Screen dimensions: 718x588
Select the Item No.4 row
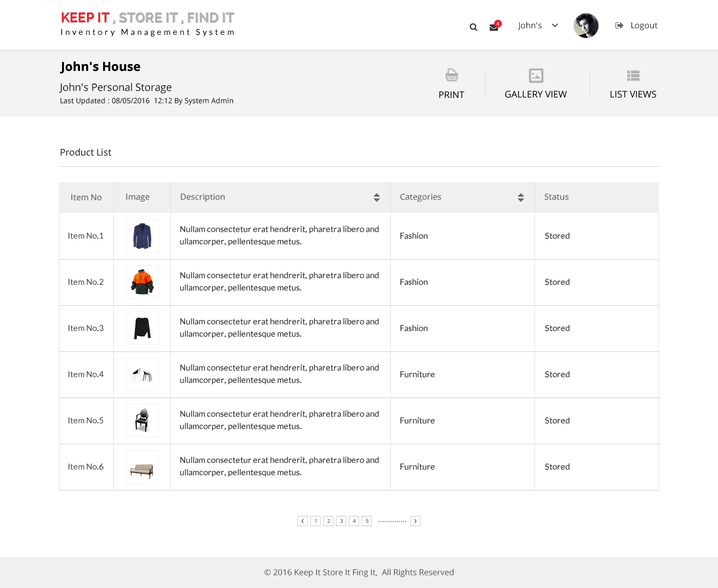tap(86, 375)
